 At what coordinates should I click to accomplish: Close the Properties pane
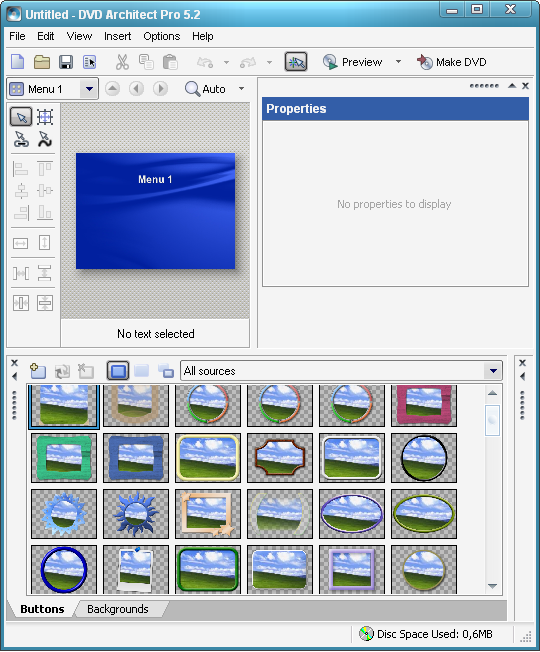point(525,86)
